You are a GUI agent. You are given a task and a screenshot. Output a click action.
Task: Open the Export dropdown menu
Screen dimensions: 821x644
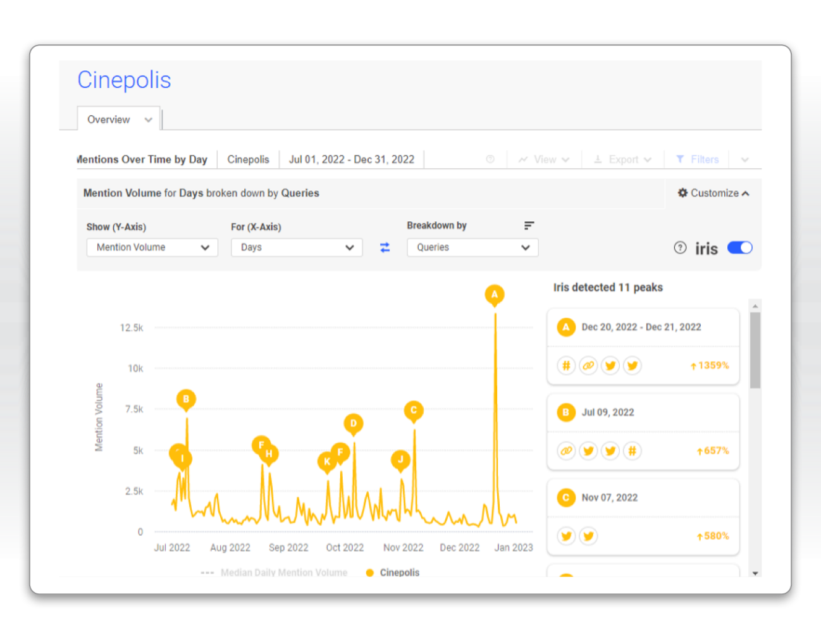click(x=622, y=159)
